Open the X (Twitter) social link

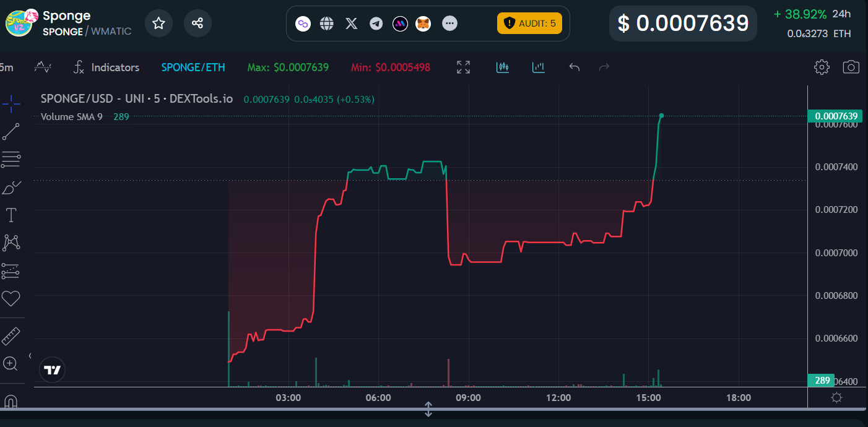point(351,24)
